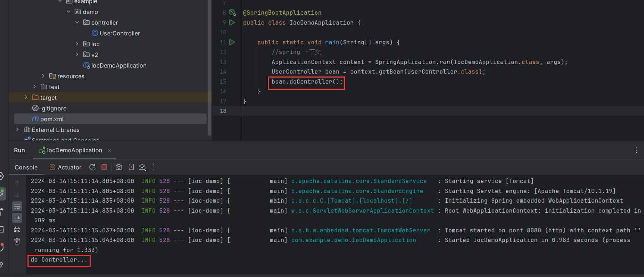Click the 'do Controller...' console output
The width and height of the screenshot is (644, 277).
(x=59, y=260)
